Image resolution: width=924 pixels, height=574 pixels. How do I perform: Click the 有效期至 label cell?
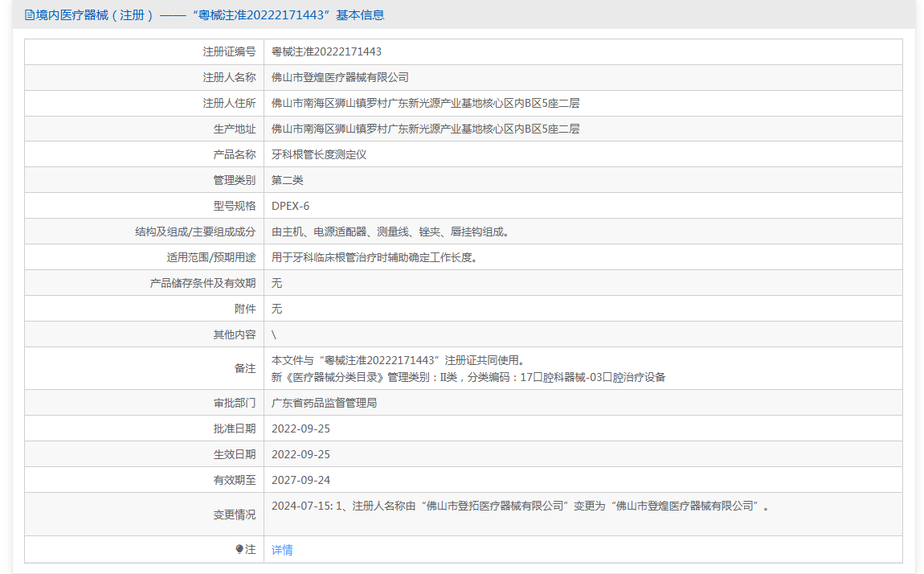tap(144, 480)
